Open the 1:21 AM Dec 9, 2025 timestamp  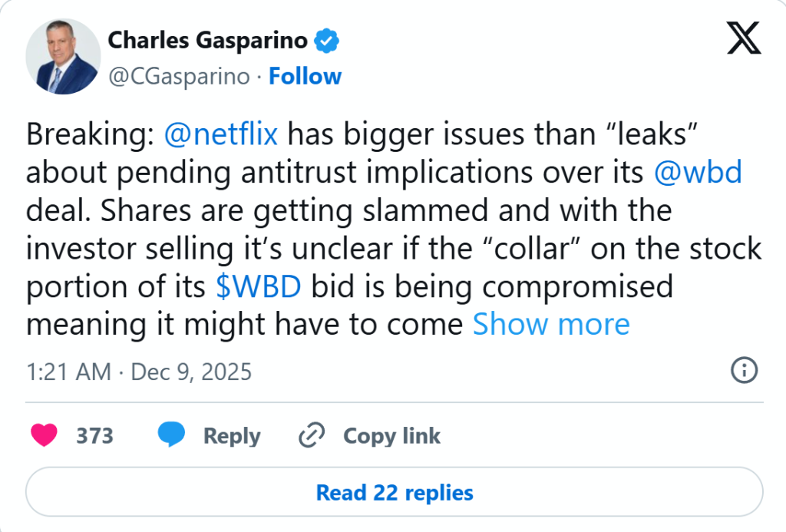(139, 372)
